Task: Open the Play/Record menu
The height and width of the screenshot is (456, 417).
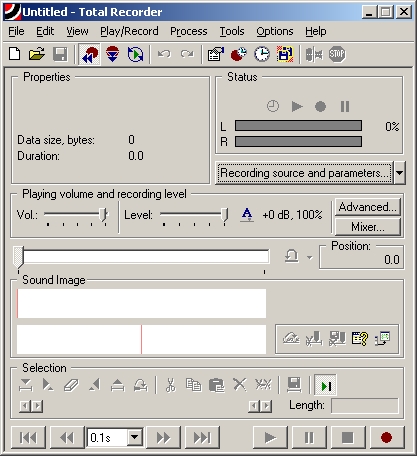Action: coord(129,31)
